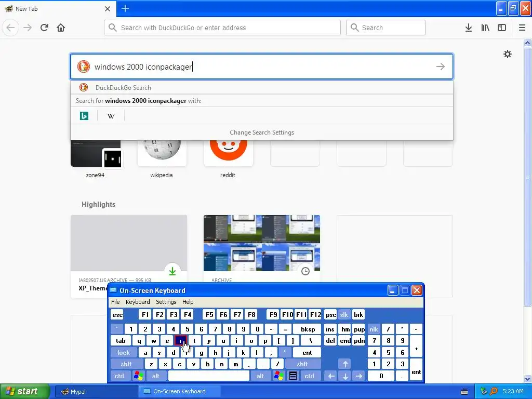Open the Library bookshelf icon
The width and height of the screenshot is (532, 399).
(x=485, y=28)
